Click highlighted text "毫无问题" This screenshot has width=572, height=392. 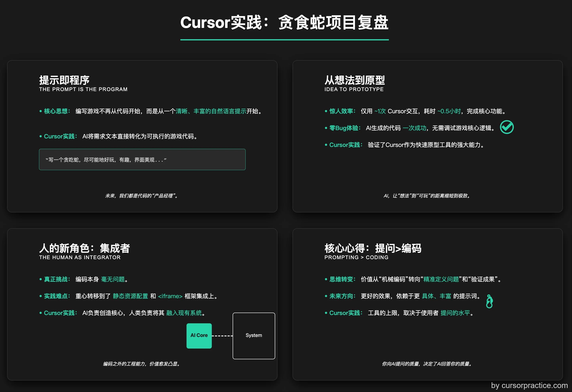pos(113,279)
